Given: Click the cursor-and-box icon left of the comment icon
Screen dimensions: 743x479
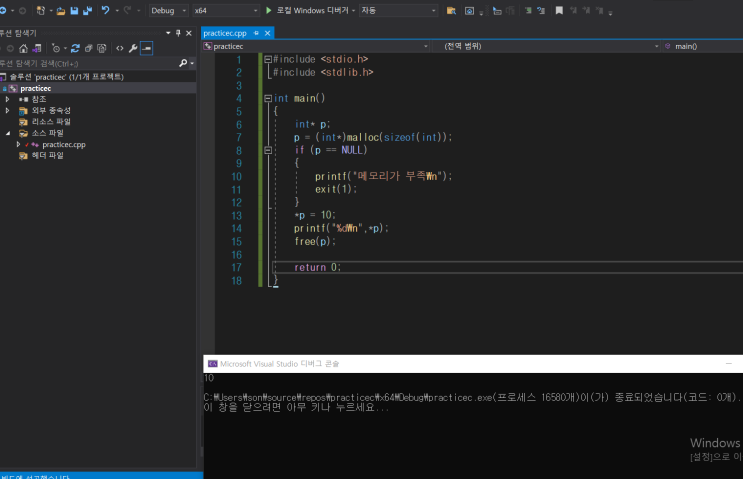Looking at the screenshot, I should 497,10.
